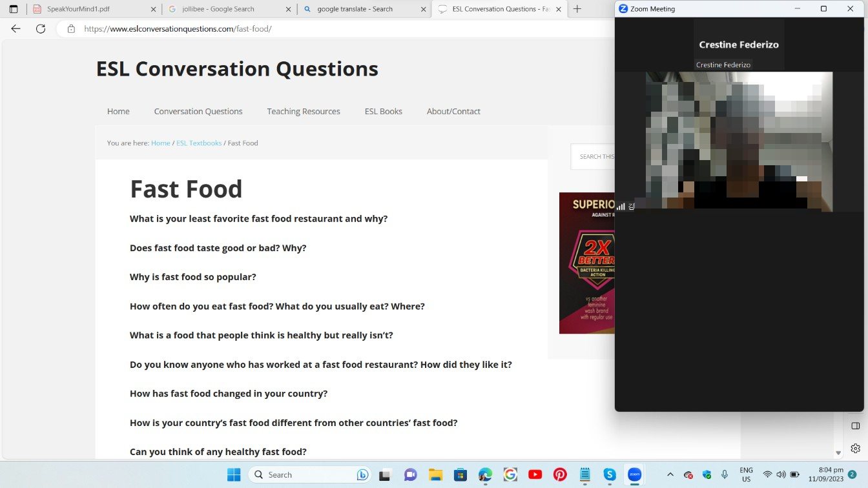The height and width of the screenshot is (488, 868).
Task: Open Bing chat icon in taskbar search
Action: (362, 475)
